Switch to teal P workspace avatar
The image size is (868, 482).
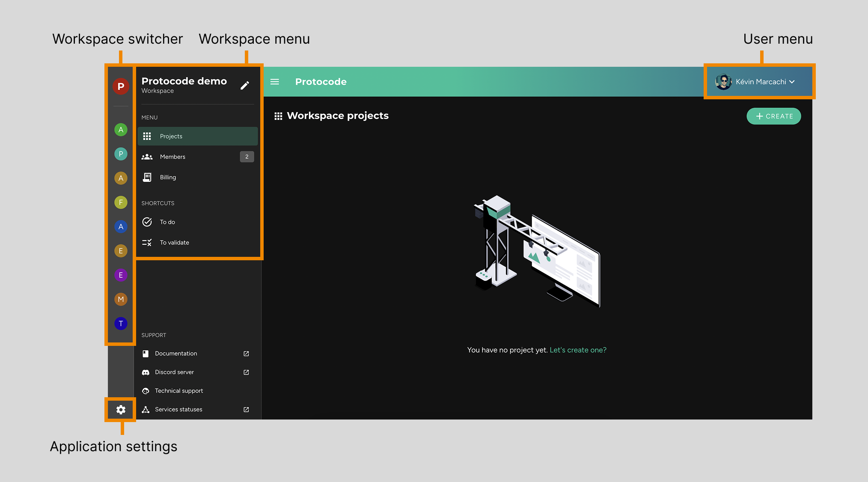tap(121, 154)
